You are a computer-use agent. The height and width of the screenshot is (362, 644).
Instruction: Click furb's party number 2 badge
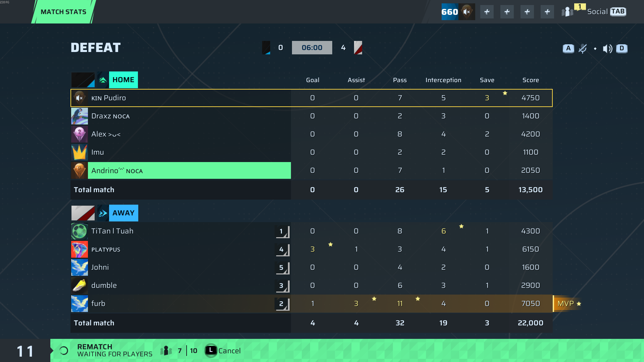[282, 304]
